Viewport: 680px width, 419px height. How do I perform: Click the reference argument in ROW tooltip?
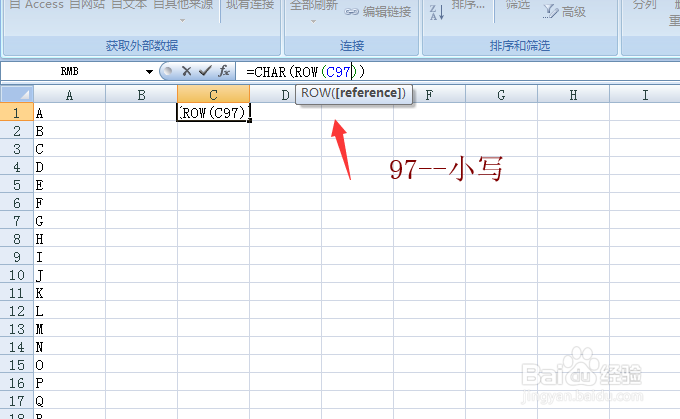tap(369, 93)
